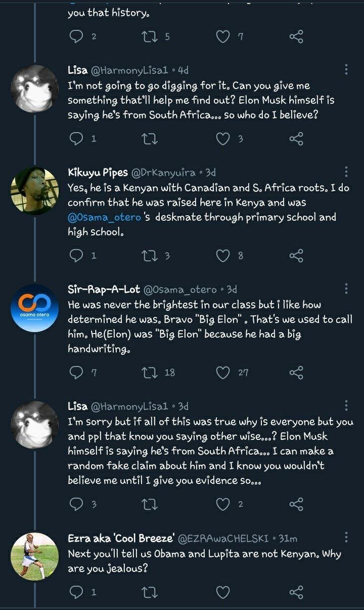Open Kikuyu Pipes profile name
Screen dimensions: 364x610
(x=98, y=173)
